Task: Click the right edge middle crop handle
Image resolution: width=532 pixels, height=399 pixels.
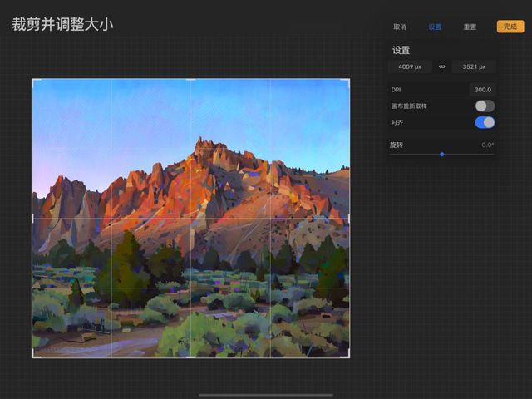Action: coord(349,218)
